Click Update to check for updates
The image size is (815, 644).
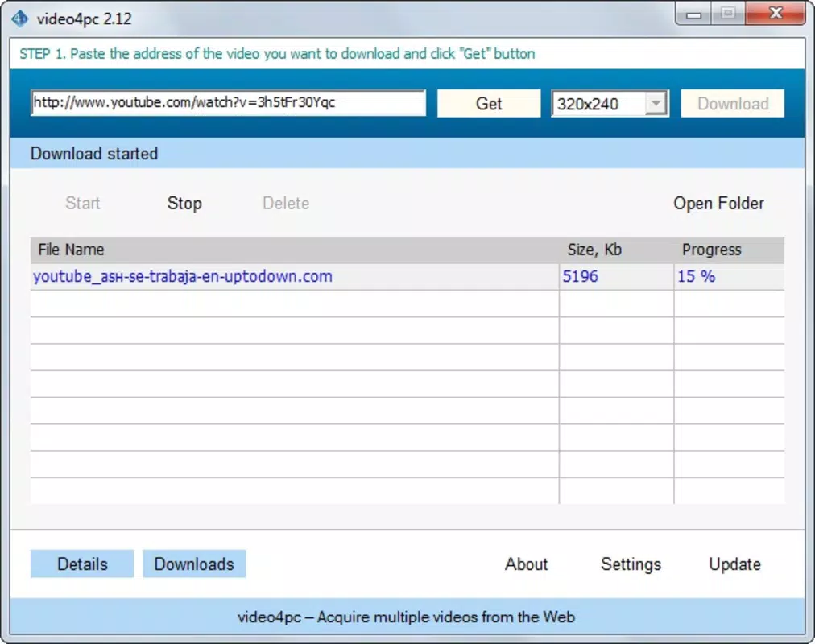coord(735,564)
